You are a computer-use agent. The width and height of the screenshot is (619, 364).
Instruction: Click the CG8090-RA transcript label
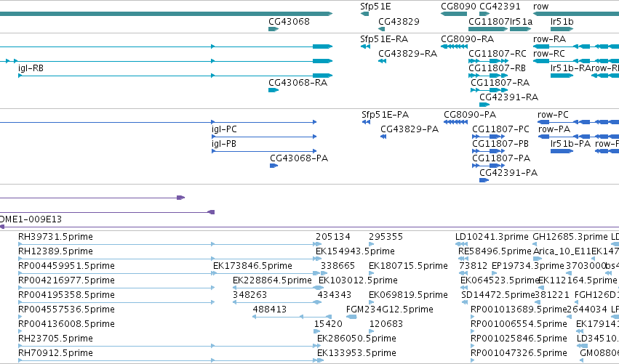pyautogui.click(x=468, y=39)
